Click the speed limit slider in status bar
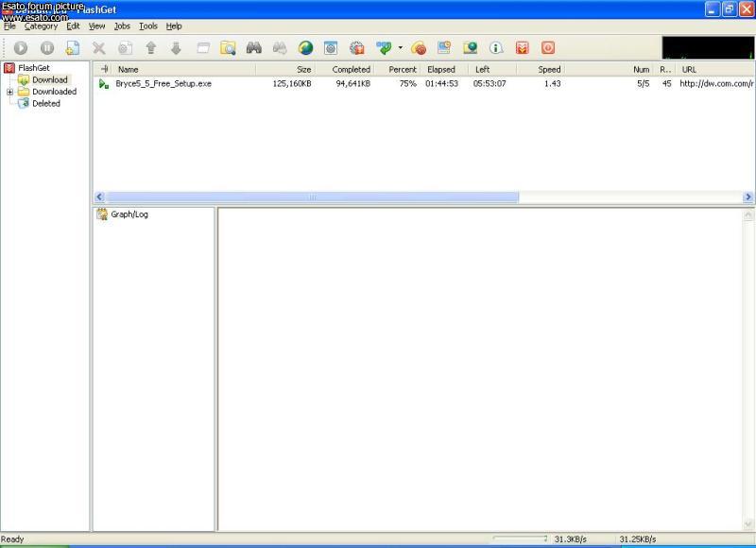The height and width of the screenshot is (548, 756). pos(521,539)
